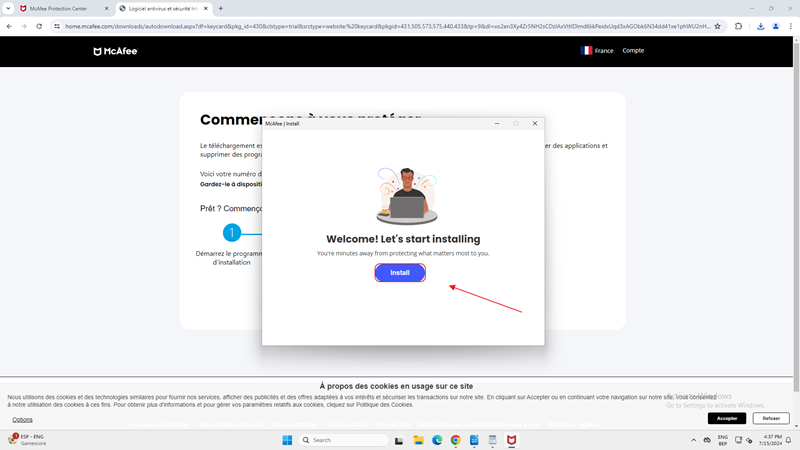Open the Windows Start menu
Screen dimensions: 800x450
[287, 440]
